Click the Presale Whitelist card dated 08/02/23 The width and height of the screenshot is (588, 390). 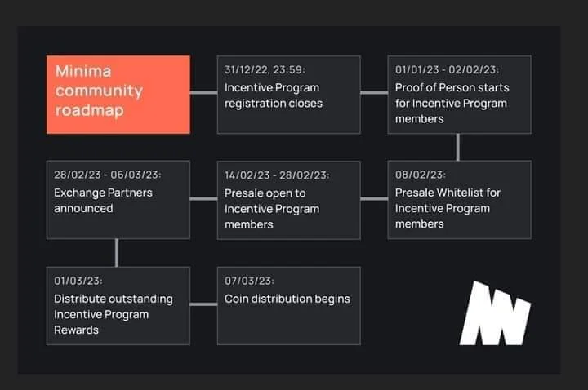coord(459,200)
